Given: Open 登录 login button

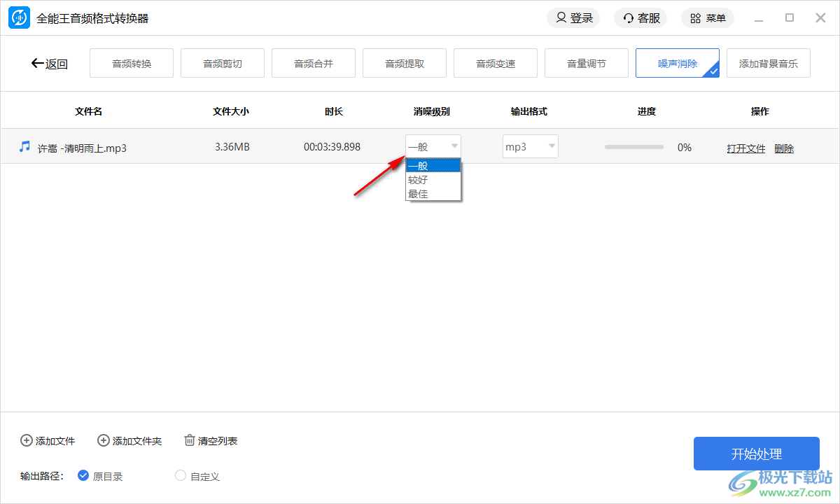Looking at the screenshot, I should click(573, 18).
